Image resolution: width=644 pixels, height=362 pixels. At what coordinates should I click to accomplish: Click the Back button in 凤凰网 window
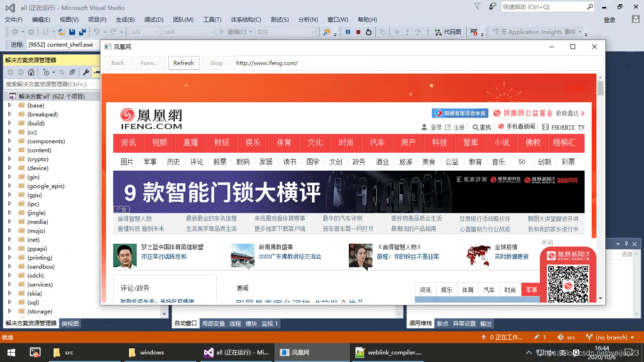117,63
